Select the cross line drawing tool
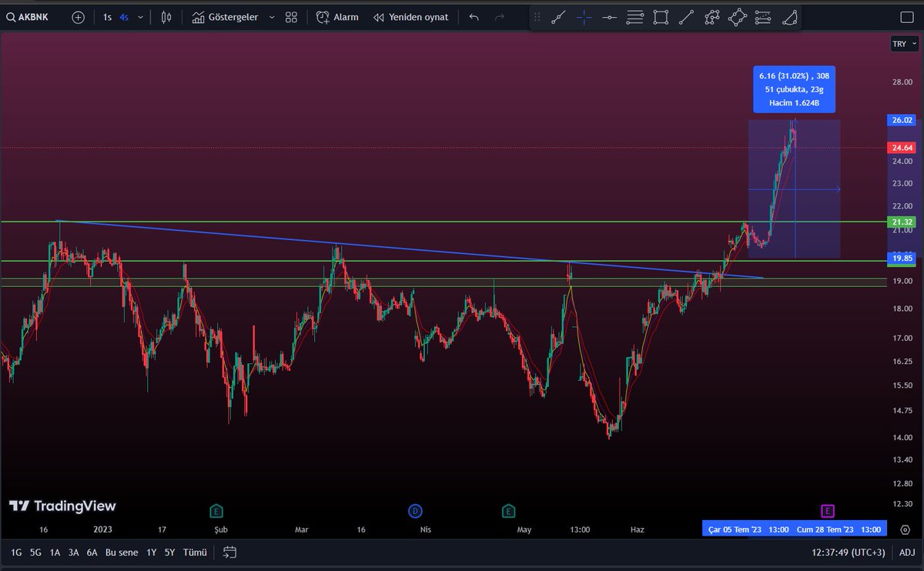 point(584,17)
